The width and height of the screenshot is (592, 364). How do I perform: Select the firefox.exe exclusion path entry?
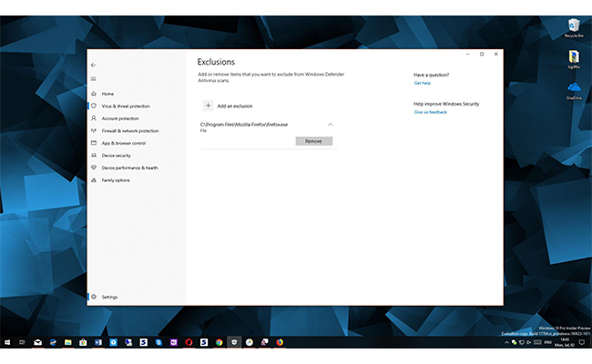[x=244, y=124]
